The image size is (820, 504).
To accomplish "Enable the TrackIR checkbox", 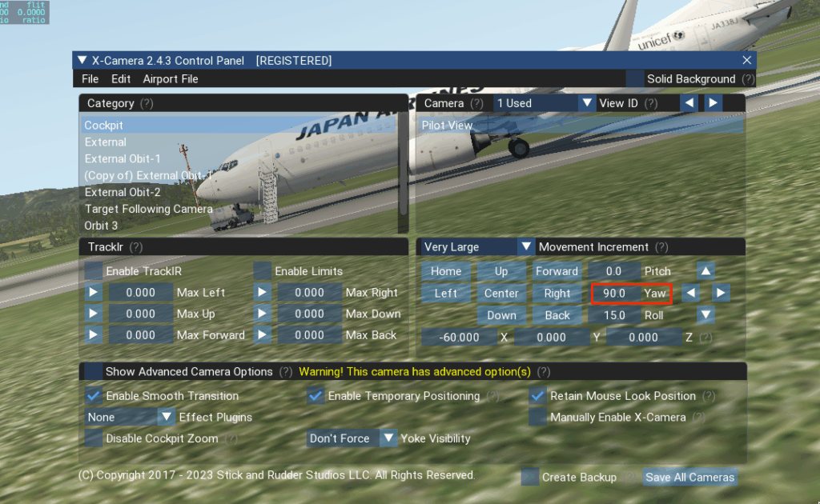I will (94, 271).
